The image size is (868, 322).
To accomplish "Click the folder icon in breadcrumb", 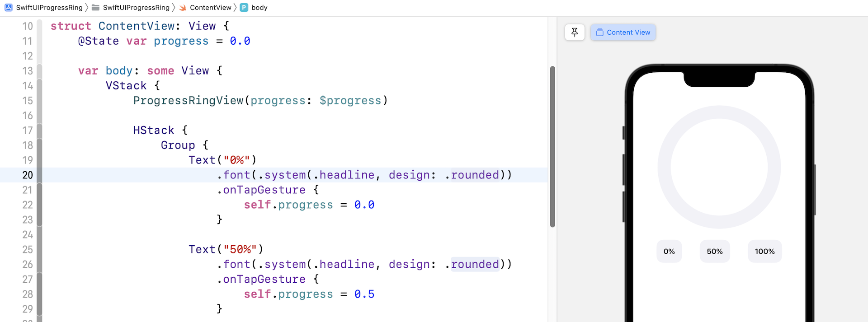I will point(95,8).
